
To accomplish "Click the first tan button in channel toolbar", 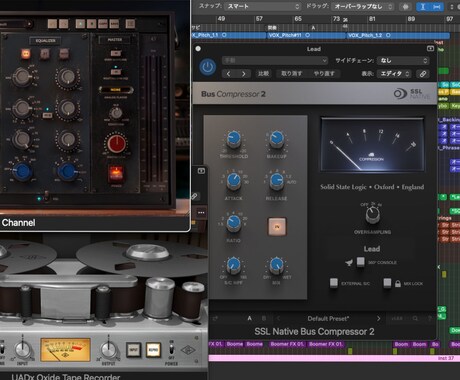I will pyautogui.click(x=52, y=24).
